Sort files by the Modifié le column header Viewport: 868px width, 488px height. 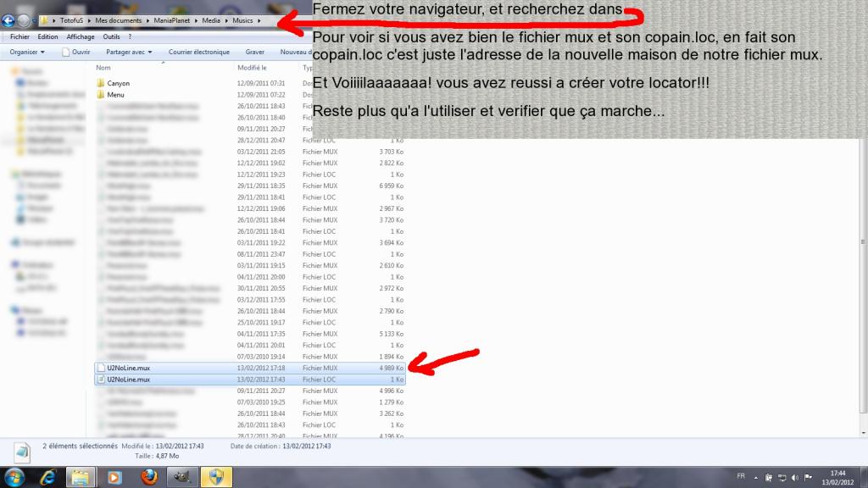252,68
